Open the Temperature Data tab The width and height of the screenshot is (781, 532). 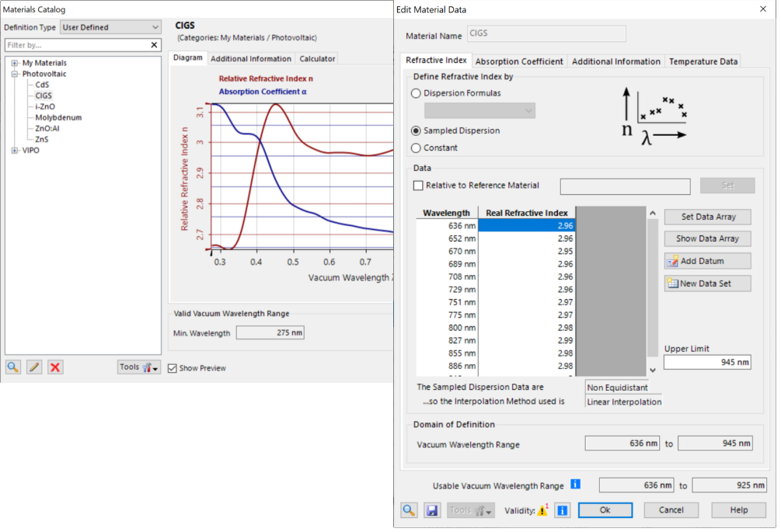[x=703, y=61]
